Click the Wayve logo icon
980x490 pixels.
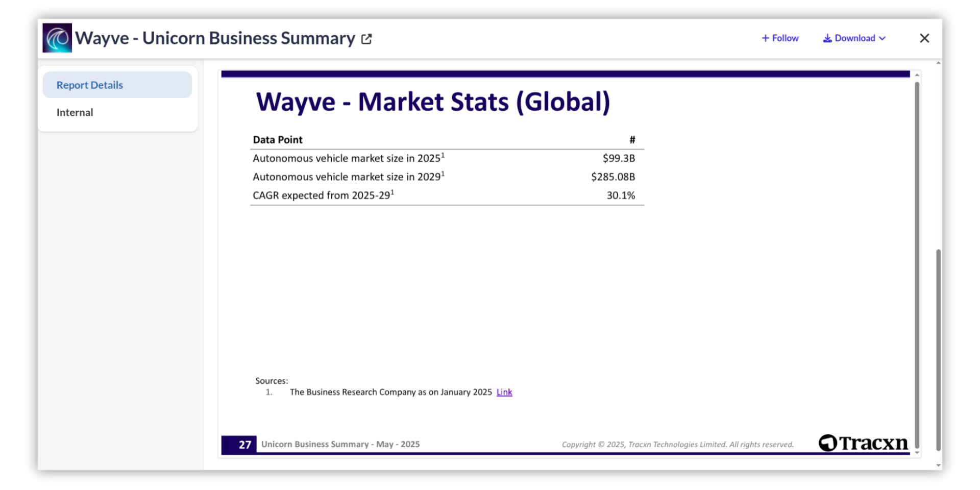pyautogui.click(x=57, y=38)
